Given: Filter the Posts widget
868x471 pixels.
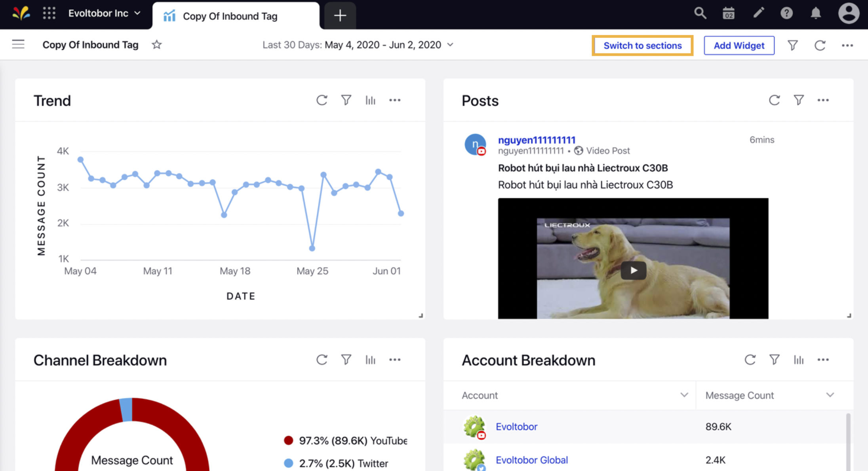Looking at the screenshot, I should pyautogui.click(x=799, y=100).
